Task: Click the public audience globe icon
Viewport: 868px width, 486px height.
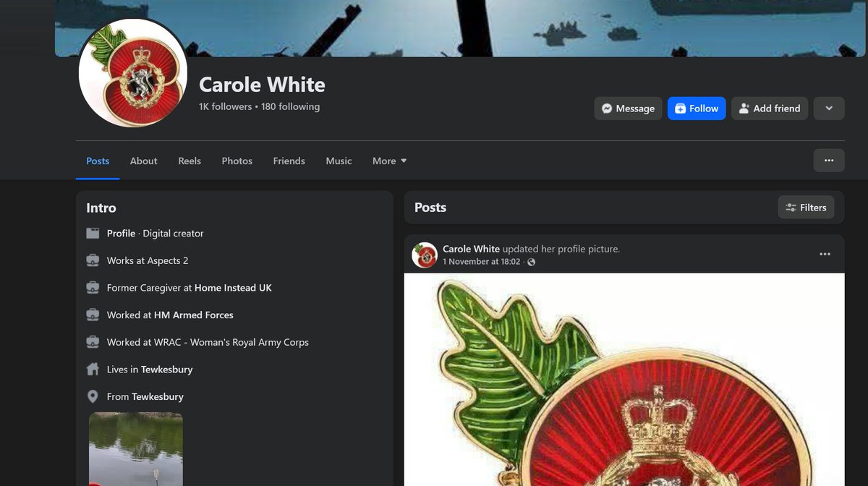Action: click(532, 262)
